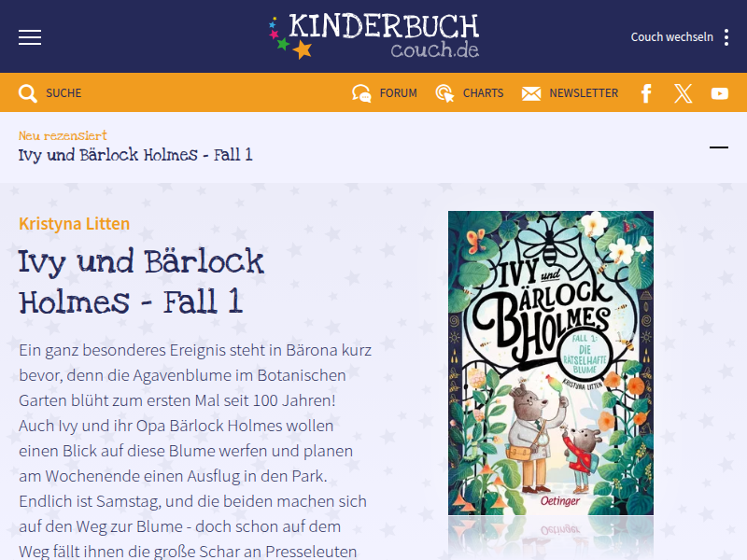The width and height of the screenshot is (747, 560).
Task: Select the NEWSLETTER menu item
Action: click(x=584, y=93)
